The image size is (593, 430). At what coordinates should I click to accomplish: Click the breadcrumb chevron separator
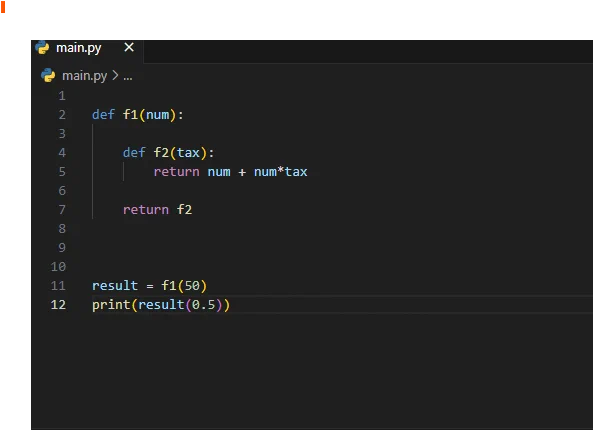pos(115,76)
